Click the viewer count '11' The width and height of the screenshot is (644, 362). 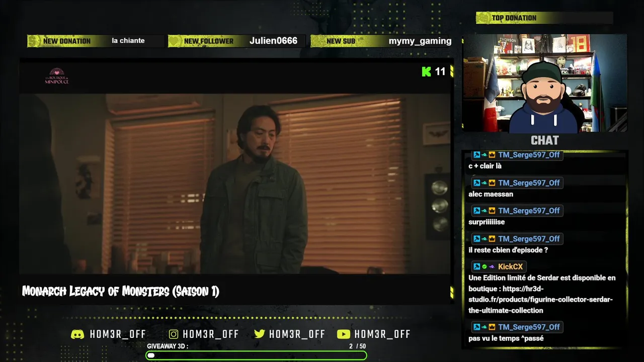tap(440, 72)
